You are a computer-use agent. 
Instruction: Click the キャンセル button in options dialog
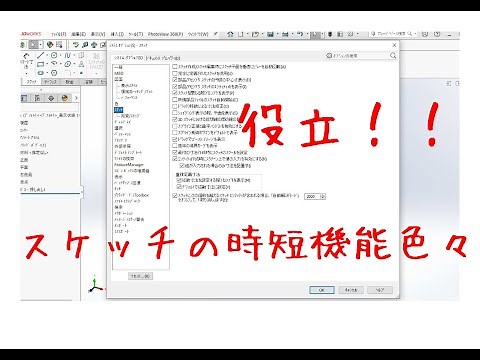[351, 290]
